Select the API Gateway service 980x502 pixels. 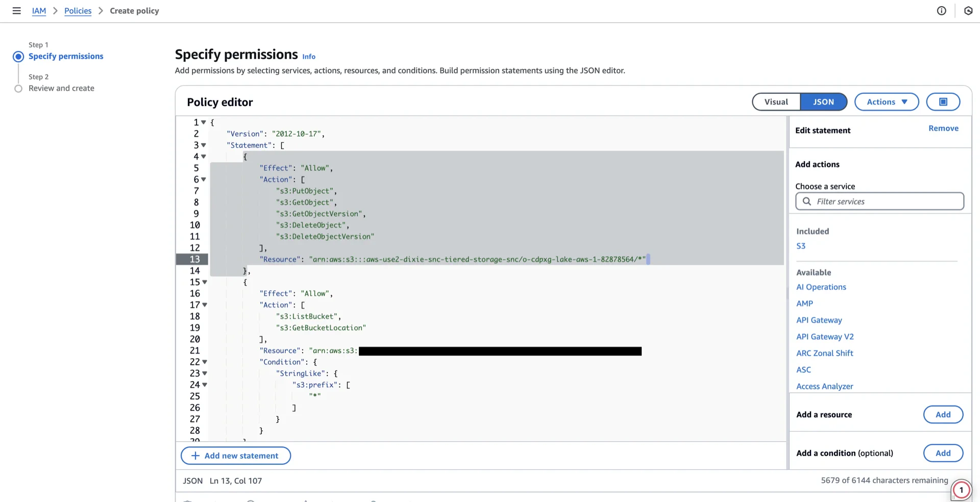(819, 320)
